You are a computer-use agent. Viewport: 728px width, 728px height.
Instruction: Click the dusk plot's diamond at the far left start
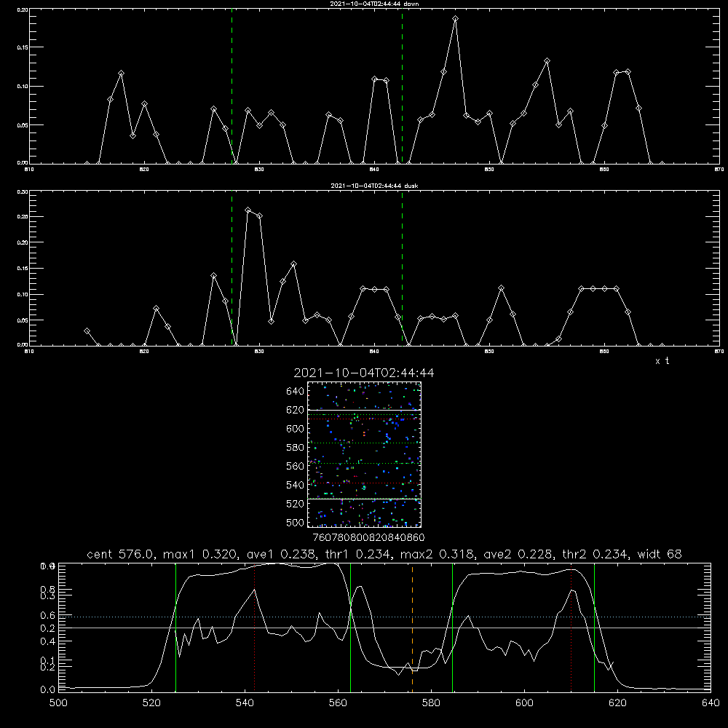(87, 331)
